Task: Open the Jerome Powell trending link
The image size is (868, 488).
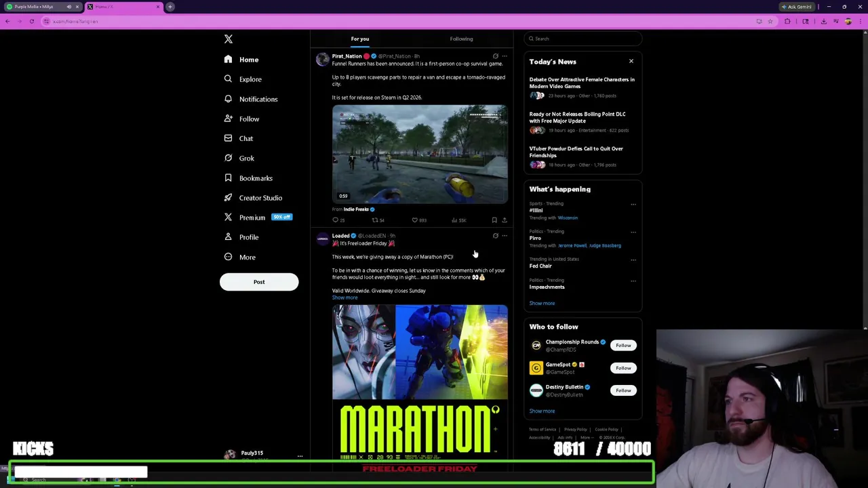Action: coord(572,246)
